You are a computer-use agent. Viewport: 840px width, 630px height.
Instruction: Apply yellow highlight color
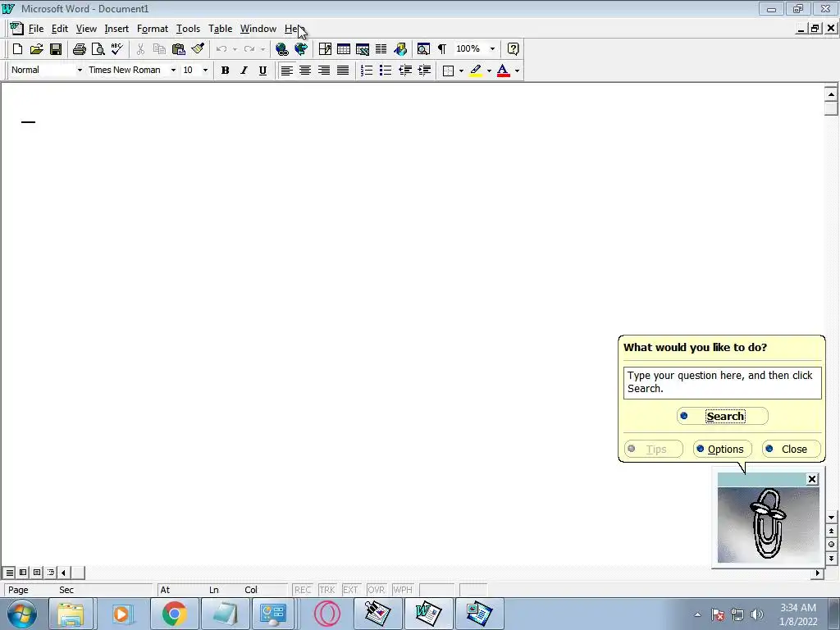click(476, 71)
